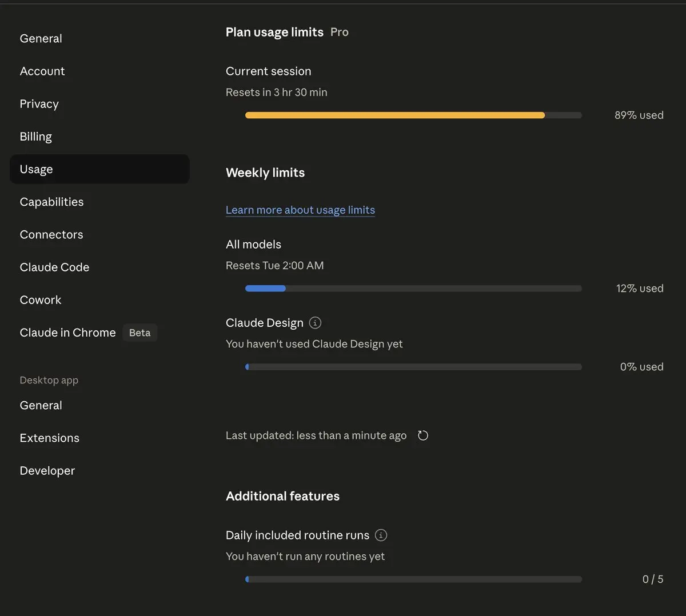The image size is (686, 616).
Task: Click 'Resets in 3 hr 30 min' text
Action: 277,92
